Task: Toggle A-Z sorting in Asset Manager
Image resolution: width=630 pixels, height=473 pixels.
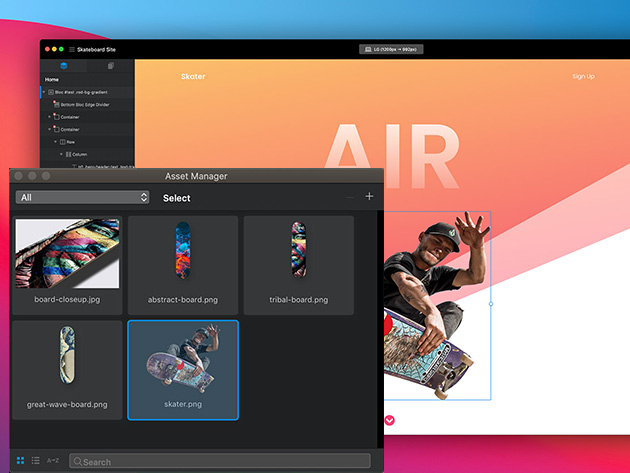Action: point(53,461)
